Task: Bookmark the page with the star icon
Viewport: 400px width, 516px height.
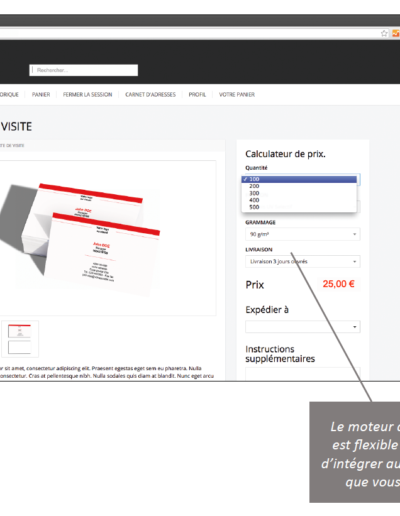Action: click(x=384, y=33)
